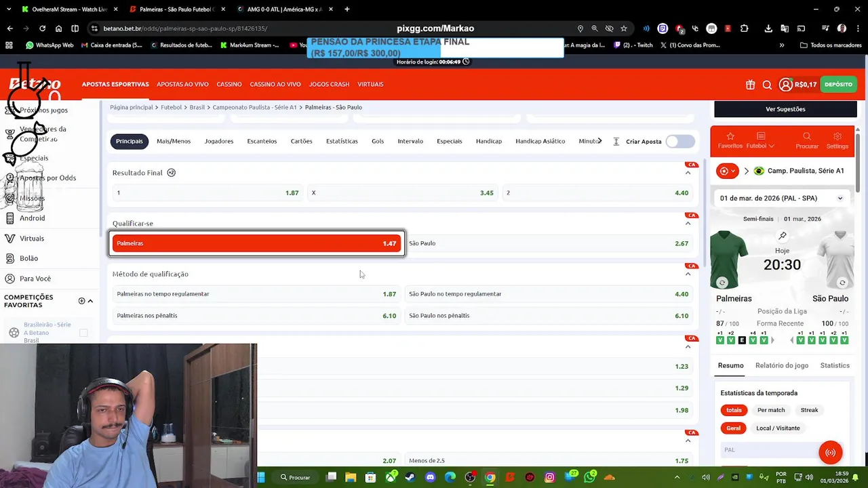The image size is (868, 488).
Task: Open the gift promotions icon in header
Action: pos(750,85)
